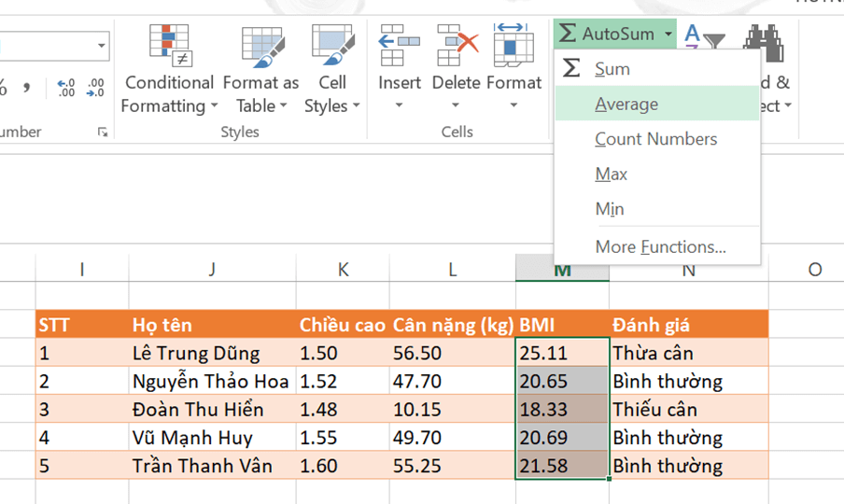The height and width of the screenshot is (504, 844).
Task: Select cell with Trần Thanh Vân
Action: (x=212, y=465)
